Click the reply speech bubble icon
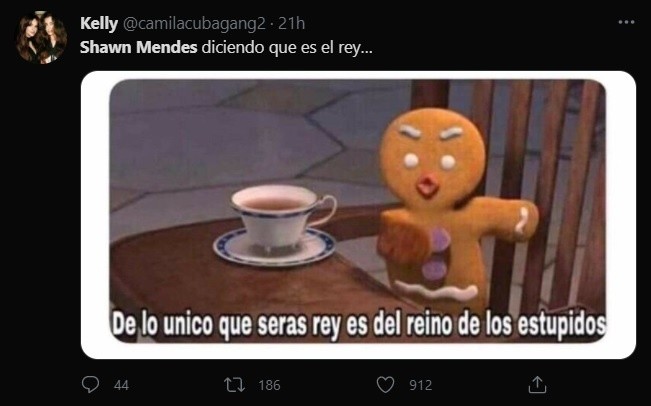Screen dimensions: 651x406 [90, 384]
